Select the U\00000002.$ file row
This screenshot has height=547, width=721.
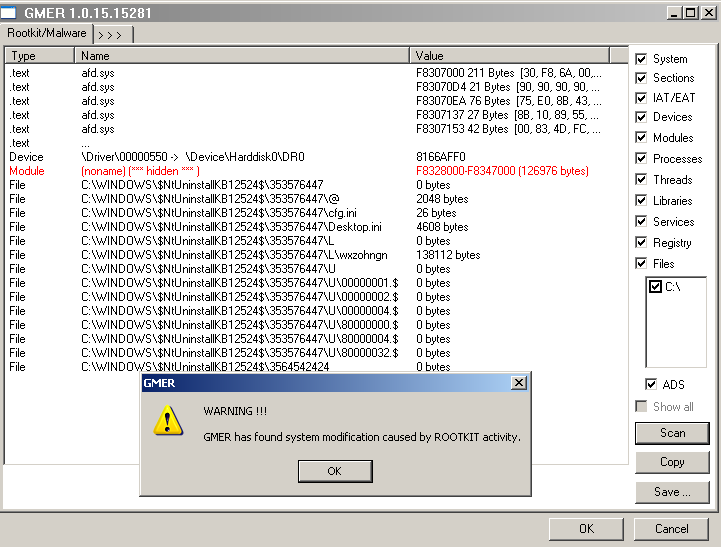(316, 297)
